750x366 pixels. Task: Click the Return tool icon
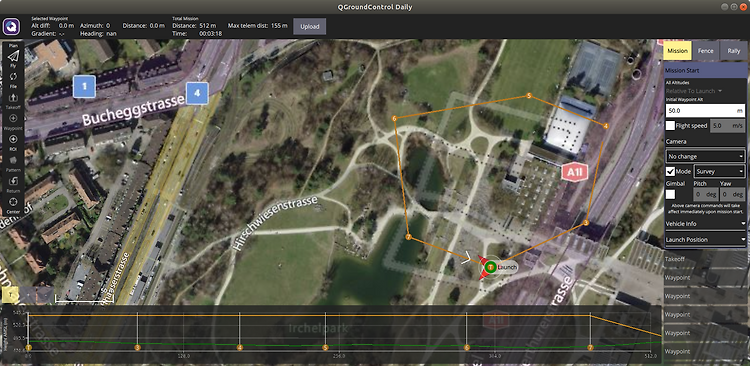(13, 180)
